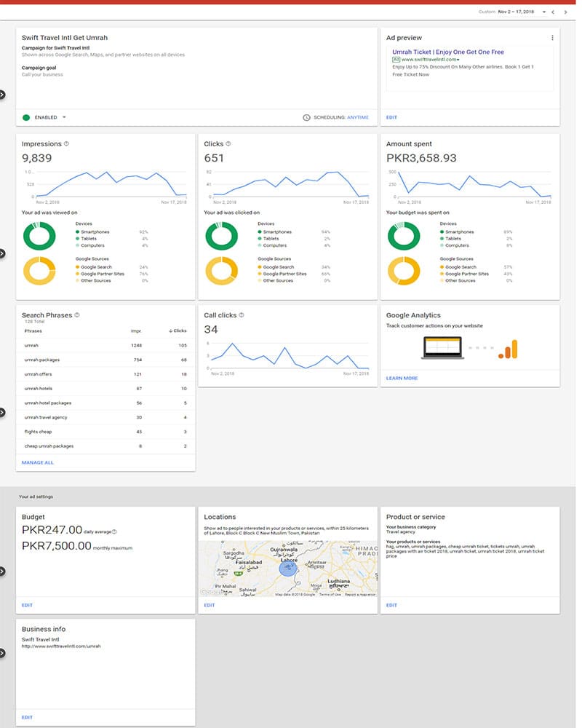Edit the Business info
Image resolution: width=582 pixels, height=728 pixels.
click(28, 717)
